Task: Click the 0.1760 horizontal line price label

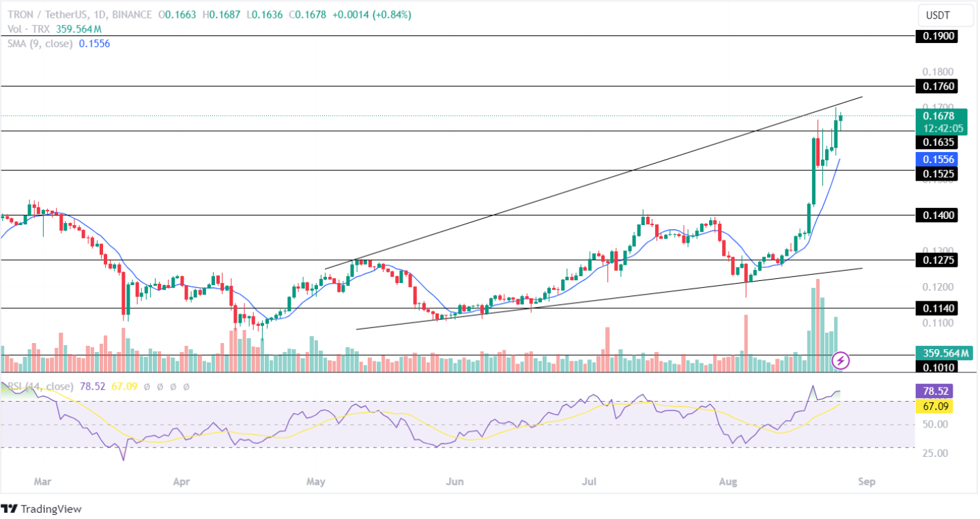Action: pyautogui.click(x=936, y=87)
